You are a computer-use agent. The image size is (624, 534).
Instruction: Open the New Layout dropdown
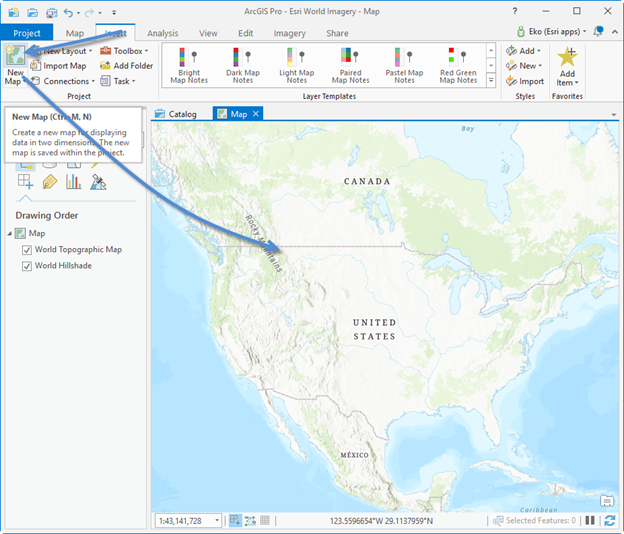pos(91,51)
